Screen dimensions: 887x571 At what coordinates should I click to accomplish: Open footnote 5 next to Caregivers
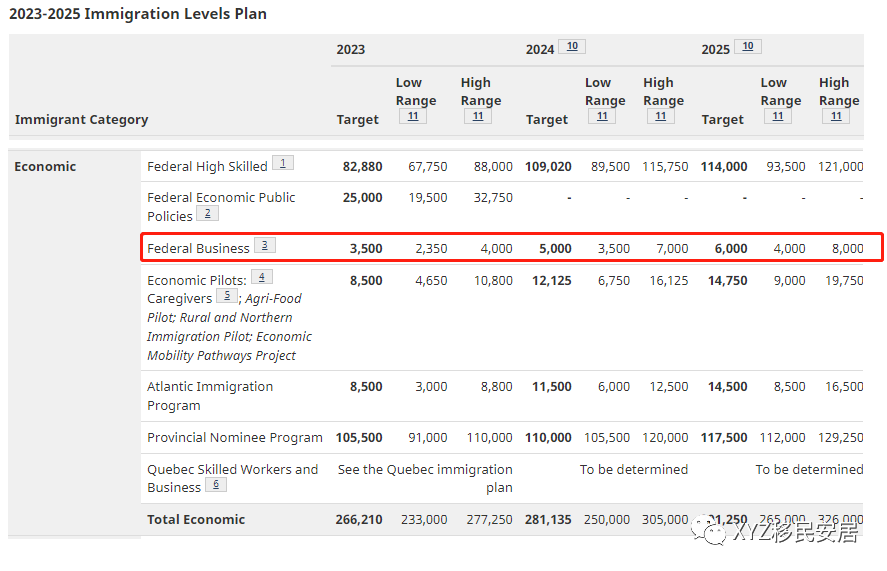[227, 295]
